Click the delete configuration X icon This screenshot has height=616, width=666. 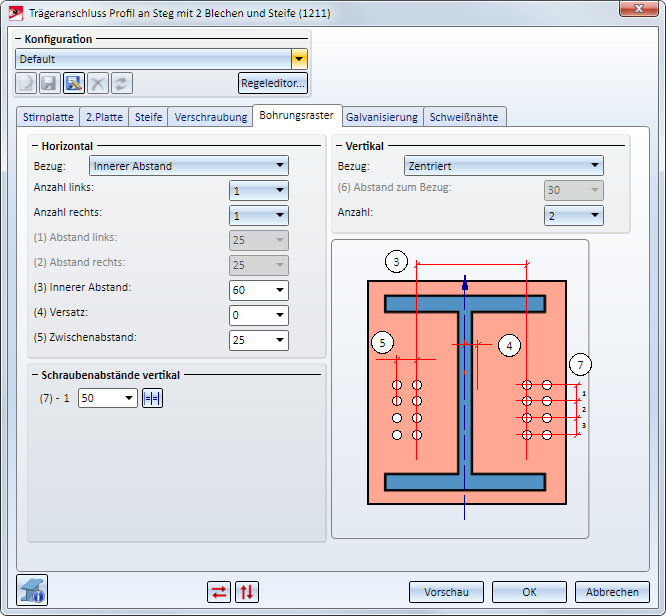coord(97,83)
